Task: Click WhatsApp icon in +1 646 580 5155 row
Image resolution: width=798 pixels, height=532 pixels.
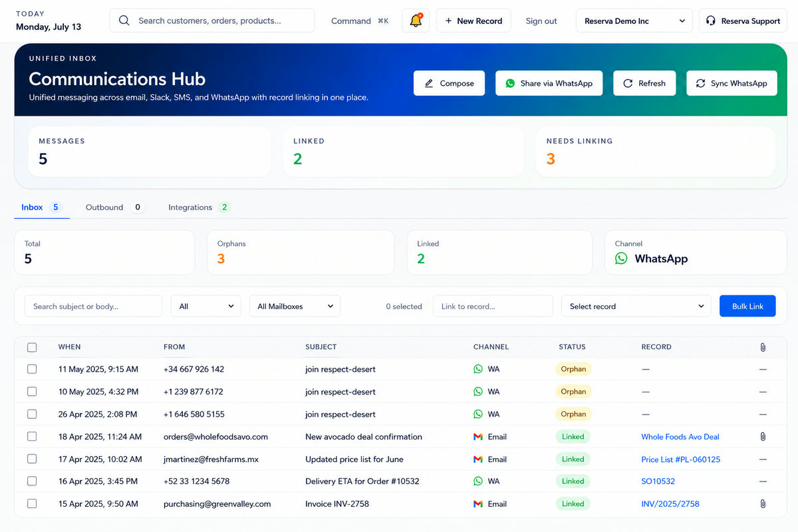Action: (x=478, y=414)
